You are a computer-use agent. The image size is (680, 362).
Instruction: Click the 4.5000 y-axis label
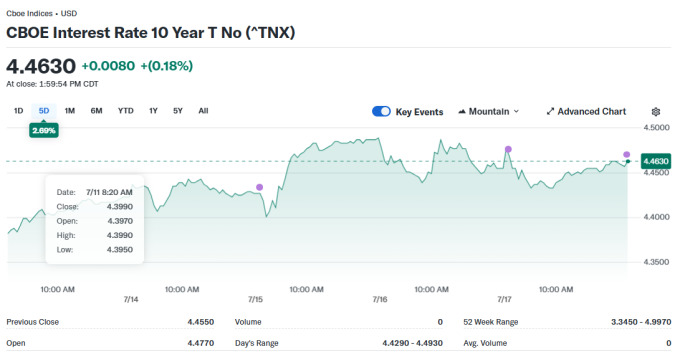point(656,127)
